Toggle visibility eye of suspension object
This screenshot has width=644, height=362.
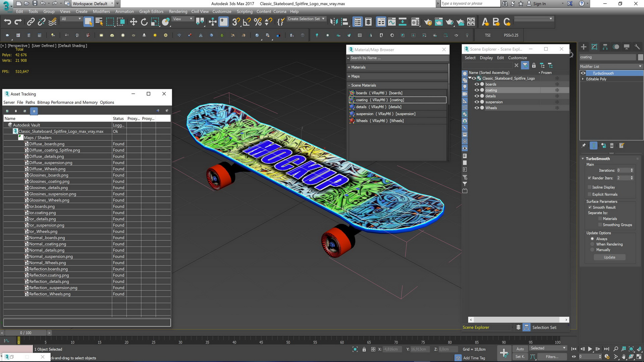(477, 102)
